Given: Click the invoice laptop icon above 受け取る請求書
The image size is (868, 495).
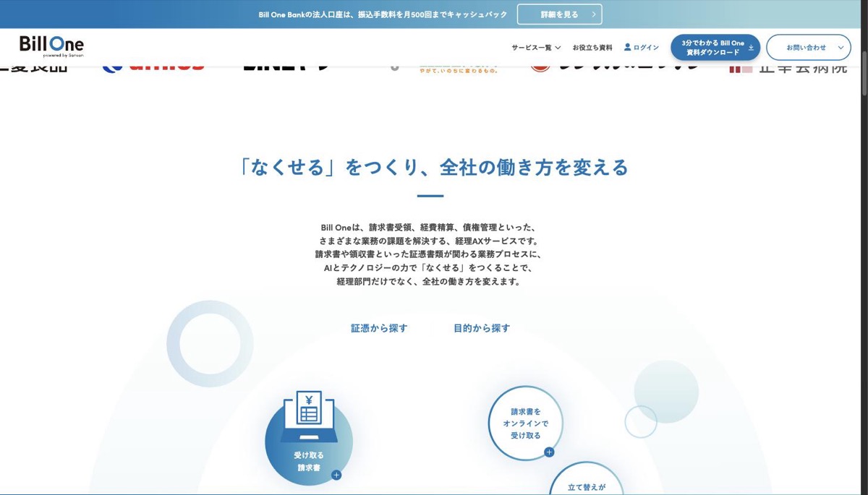Looking at the screenshot, I should click(x=309, y=416).
